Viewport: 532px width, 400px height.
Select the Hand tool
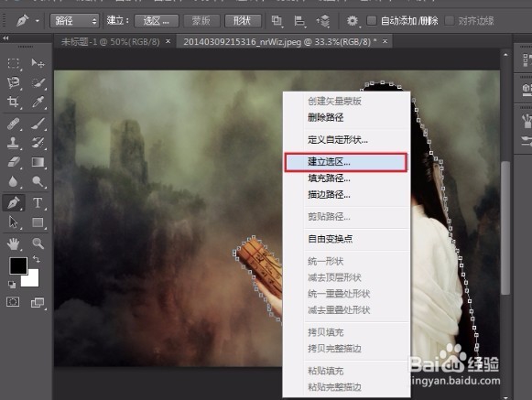click(x=13, y=243)
